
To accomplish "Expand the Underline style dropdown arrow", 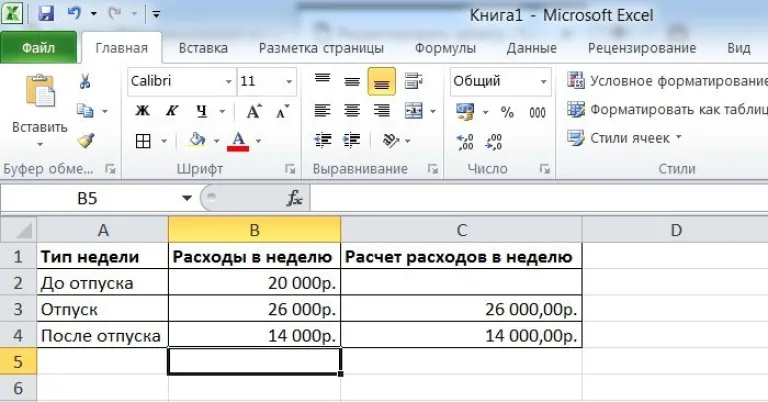I will [222, 112].
